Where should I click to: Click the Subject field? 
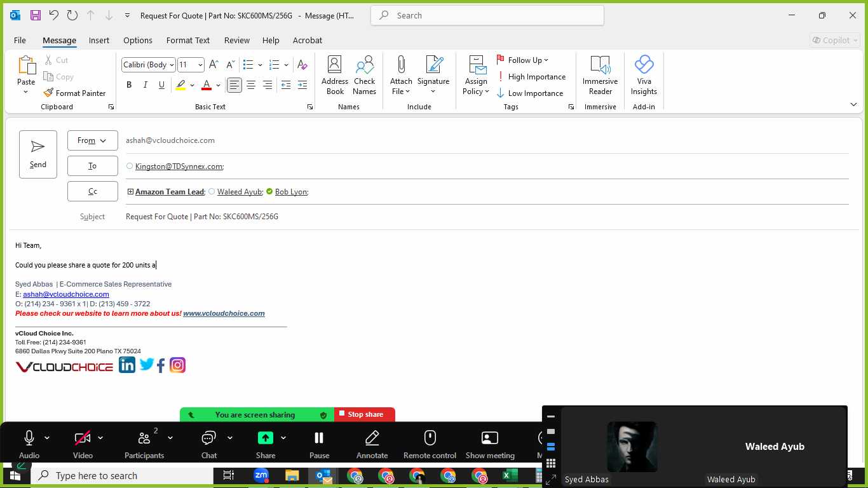click(x=487, y=217)
